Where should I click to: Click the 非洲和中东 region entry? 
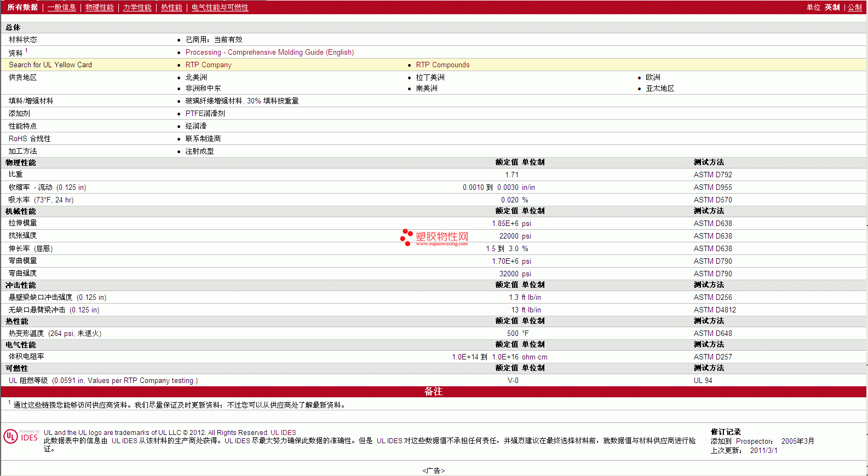click(x=203, y=88)
